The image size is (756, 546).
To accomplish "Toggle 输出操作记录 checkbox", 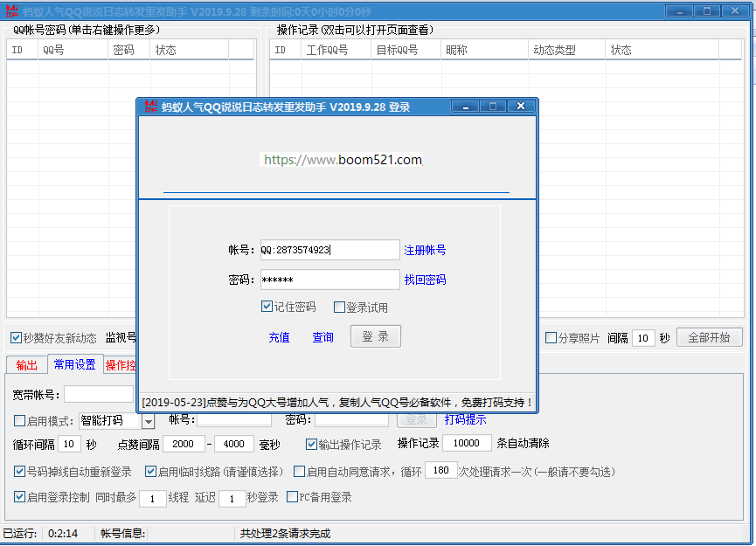I will pyautogui.click(x=311, y=445).
